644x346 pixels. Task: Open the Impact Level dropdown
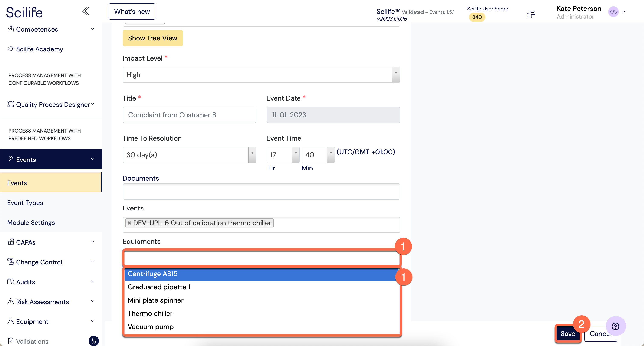(261, 75)
